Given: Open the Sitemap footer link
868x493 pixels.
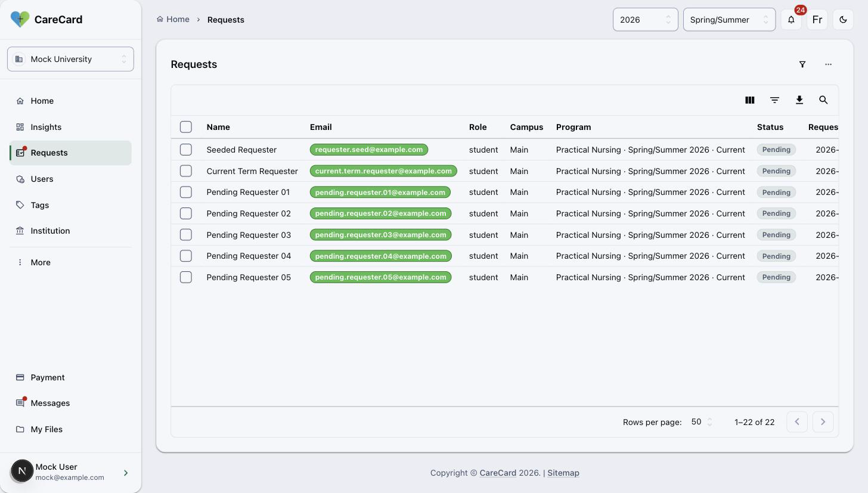Looking at the screenshot, I should click(563, 473).
